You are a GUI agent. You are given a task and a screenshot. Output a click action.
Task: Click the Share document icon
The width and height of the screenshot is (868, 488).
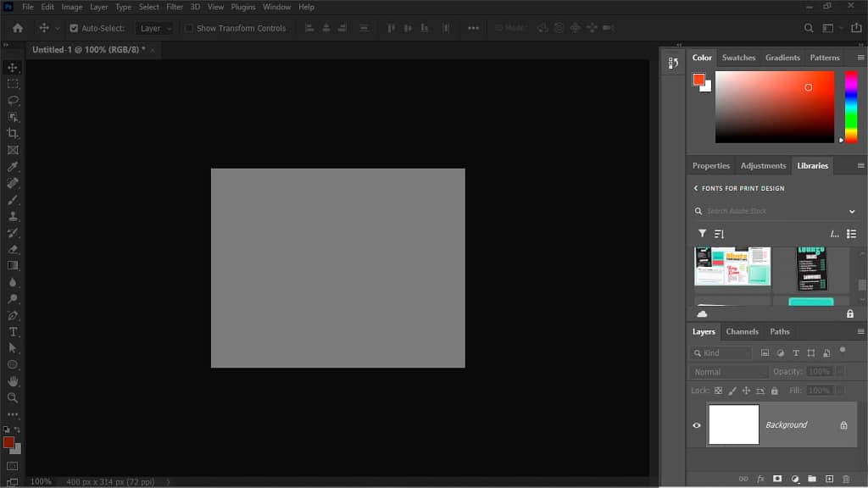[x=856, y=28]
